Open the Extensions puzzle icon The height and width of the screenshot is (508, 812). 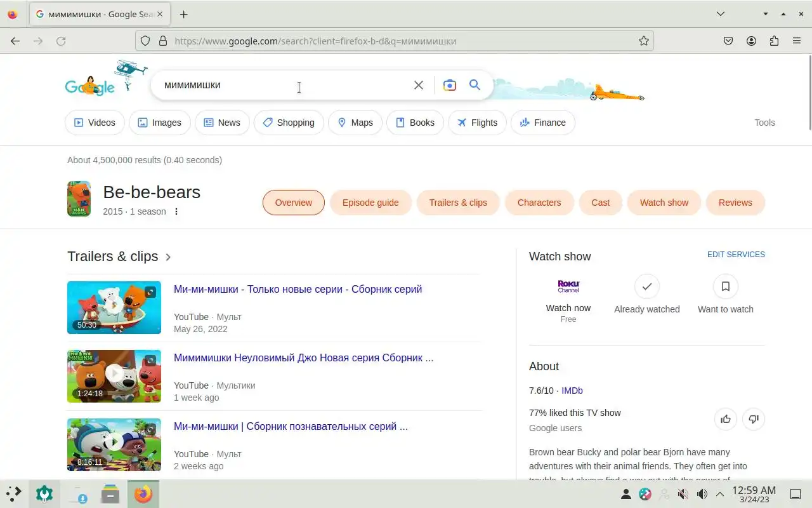click(x=774, y=41)
